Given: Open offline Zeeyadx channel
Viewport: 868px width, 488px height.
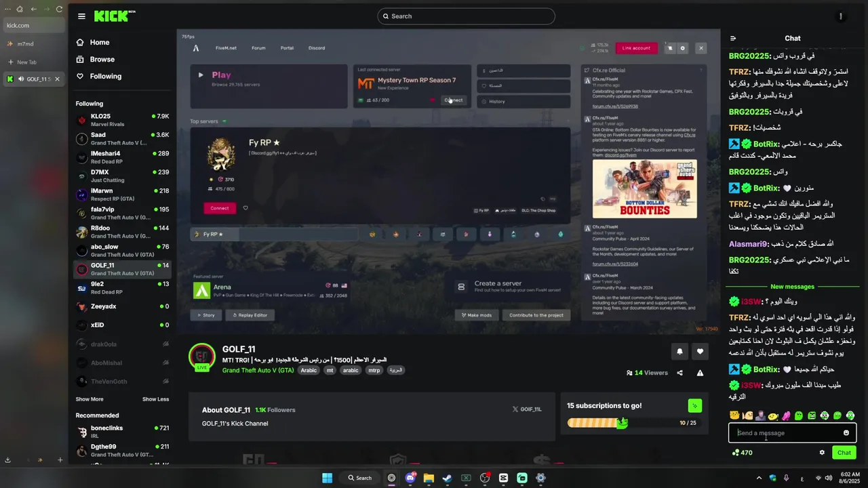Looking at the screenshot, I should coord(122,306).
